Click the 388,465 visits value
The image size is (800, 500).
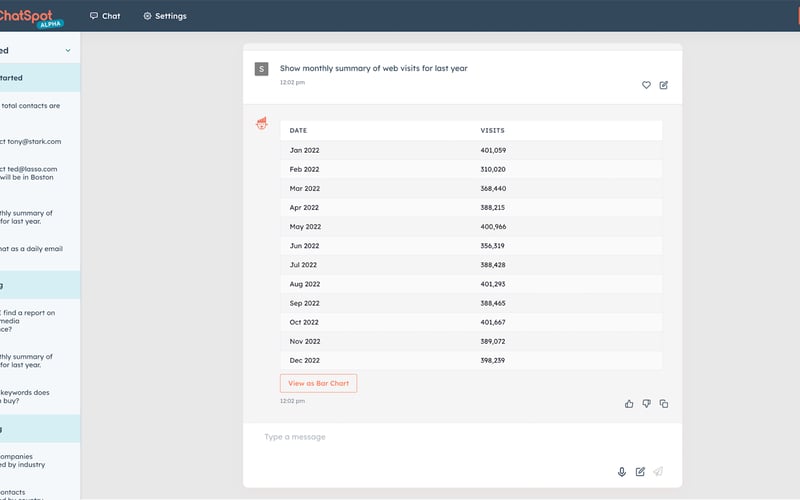493,303
